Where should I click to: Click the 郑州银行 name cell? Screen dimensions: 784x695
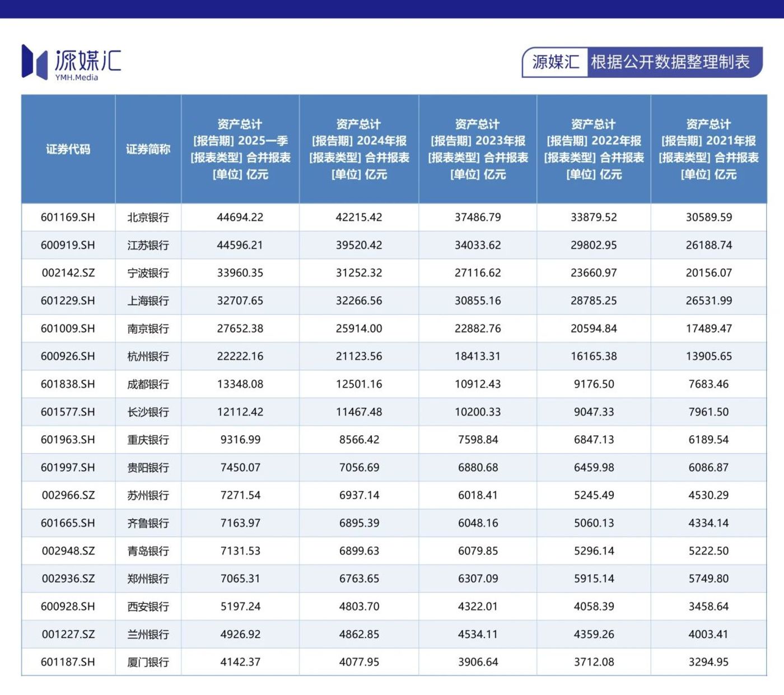(148, 579)
